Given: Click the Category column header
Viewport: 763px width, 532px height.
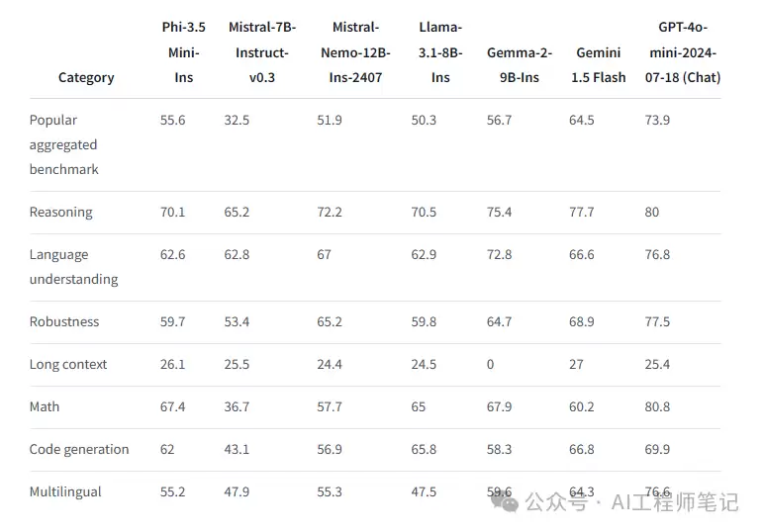Looking at the screenshot, I should [86, 77].
